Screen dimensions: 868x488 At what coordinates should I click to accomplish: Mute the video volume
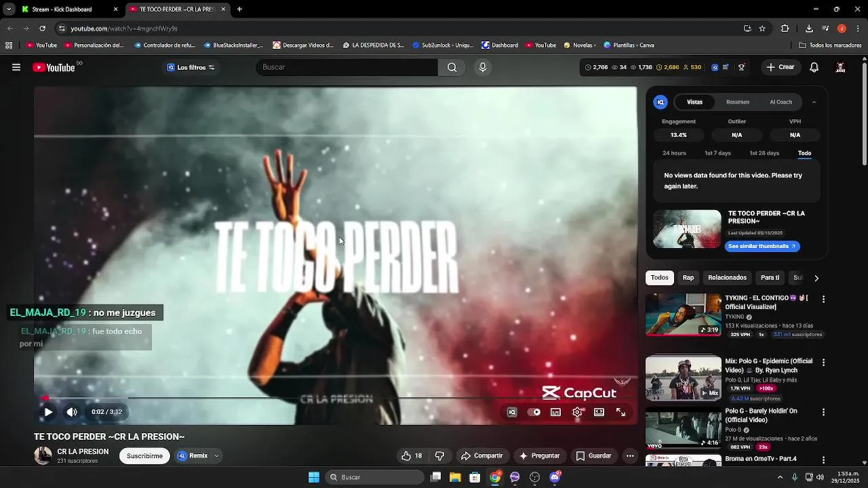[x=72, y=412]
